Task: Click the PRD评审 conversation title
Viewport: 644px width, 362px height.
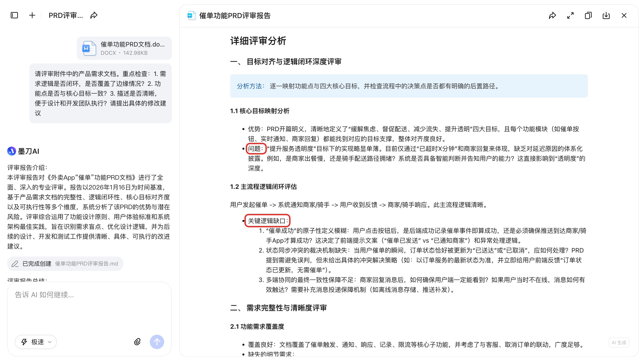Action: coord(66,15)
